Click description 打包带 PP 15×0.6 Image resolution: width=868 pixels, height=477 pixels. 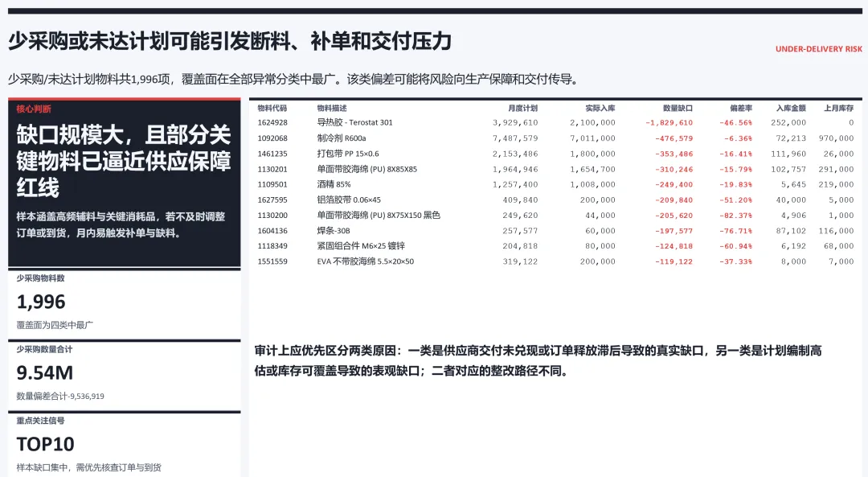pyautogui.click(x=348, y=154)
